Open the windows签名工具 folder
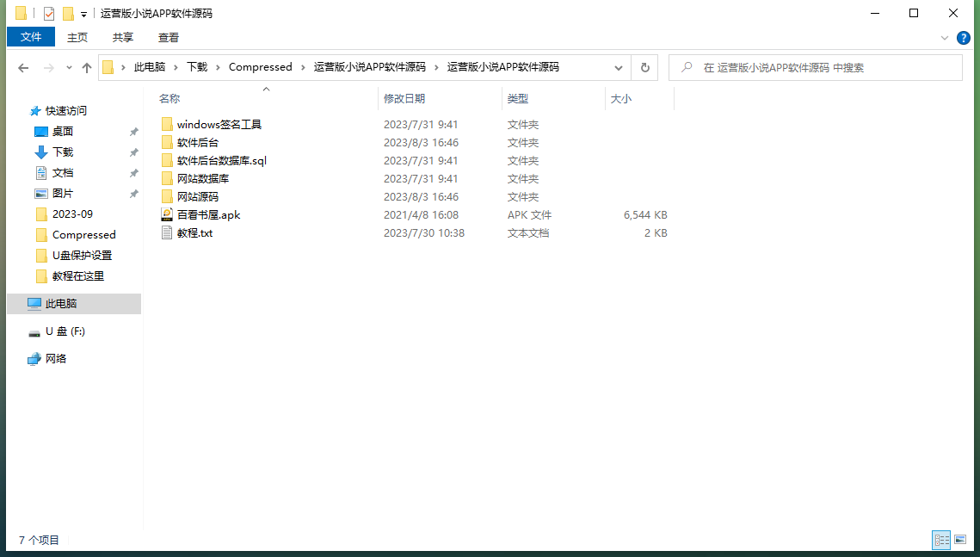980x557 pixels. click(219, 125)
